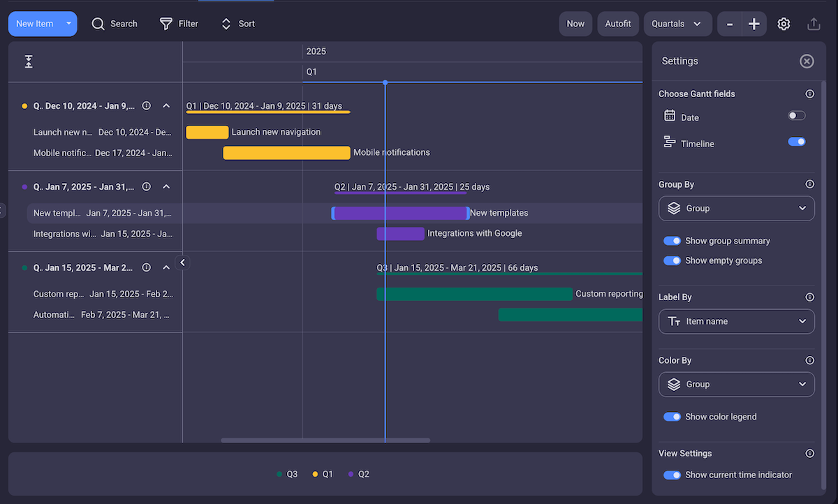The width and height of the screenshot is (838, 504).
Task: Turn off Show color legend
Action: 672,417
